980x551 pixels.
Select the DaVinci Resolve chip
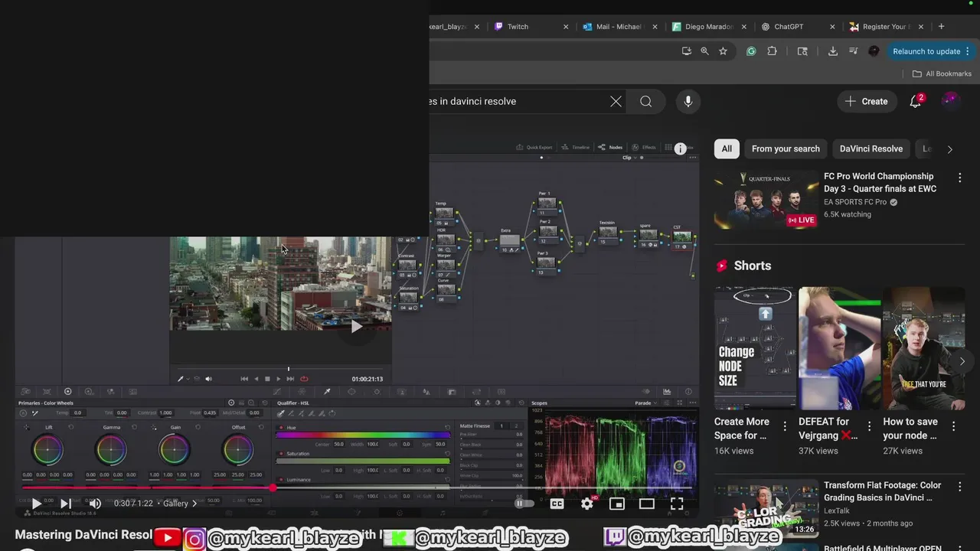point(871,148)
